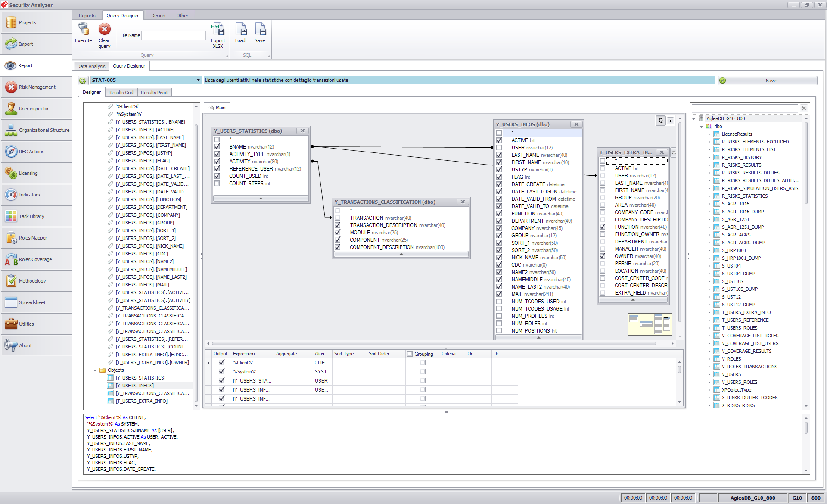Open Utilities in the sidebar

(x=36, y=324)
